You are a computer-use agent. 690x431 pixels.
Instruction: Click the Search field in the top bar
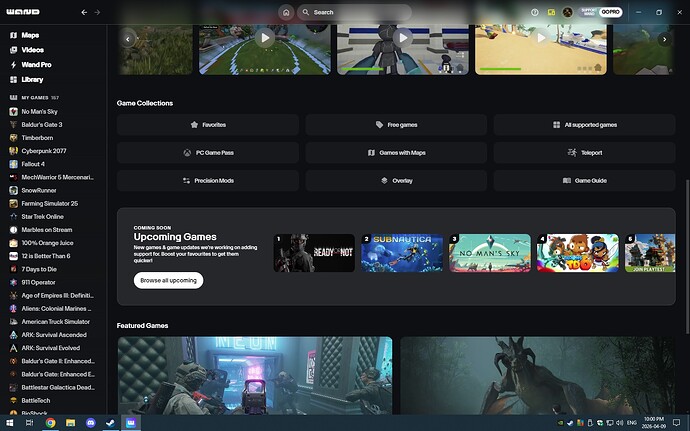[354, 12]
